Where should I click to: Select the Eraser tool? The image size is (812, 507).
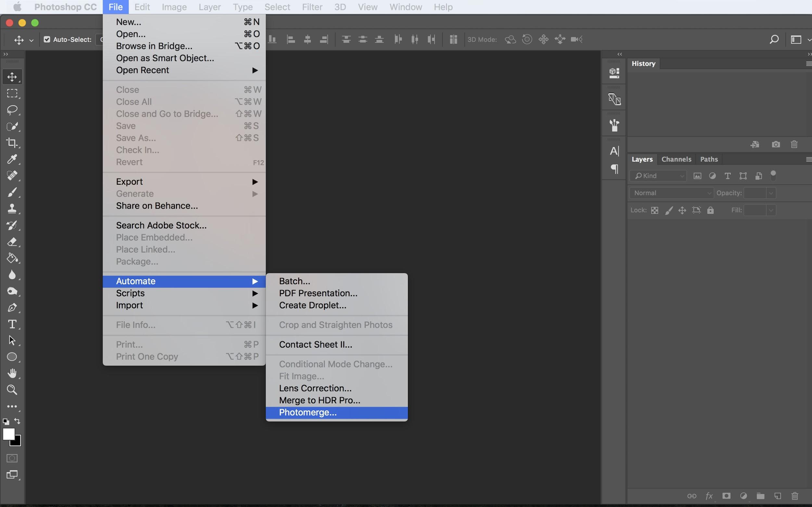click(12, 242)
